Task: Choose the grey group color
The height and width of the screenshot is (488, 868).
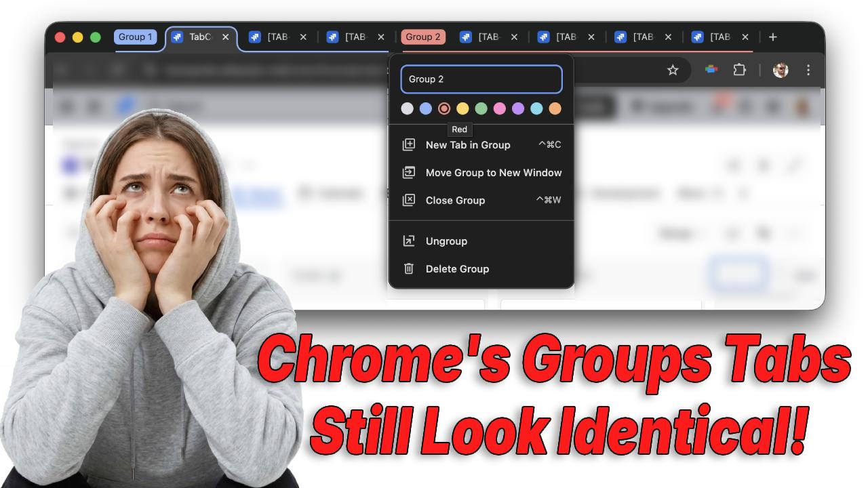Action: [407, 108]
